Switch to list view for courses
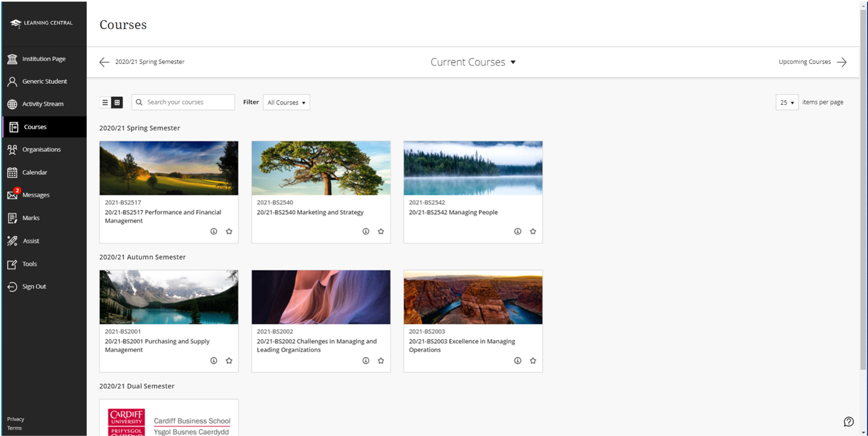Viewport: 868px width, 436px height. click(104, 102)
